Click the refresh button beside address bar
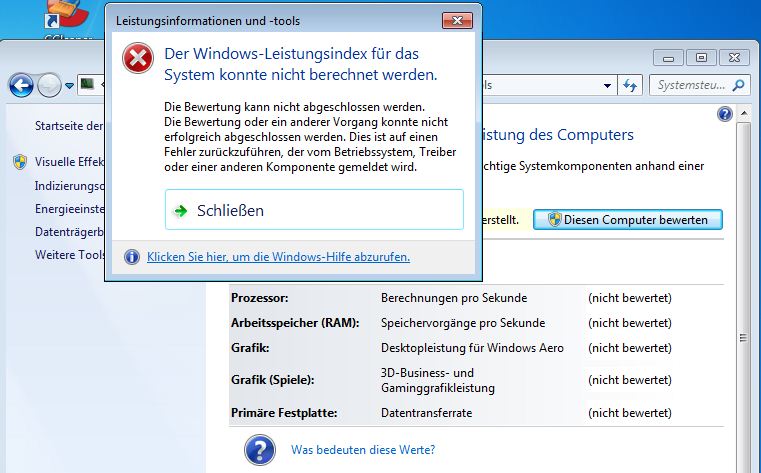 [x=630, y=85]
